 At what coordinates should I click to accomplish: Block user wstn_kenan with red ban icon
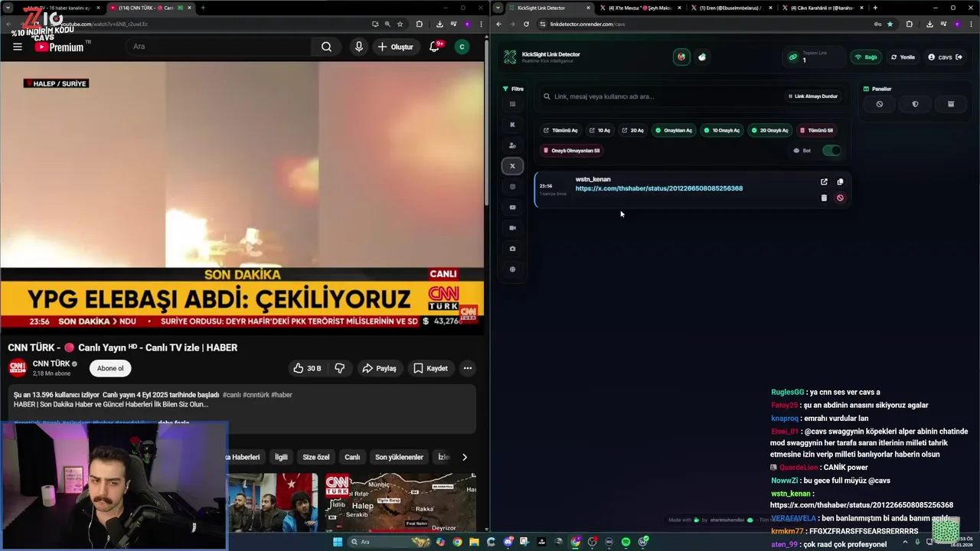tap(840, 197)
